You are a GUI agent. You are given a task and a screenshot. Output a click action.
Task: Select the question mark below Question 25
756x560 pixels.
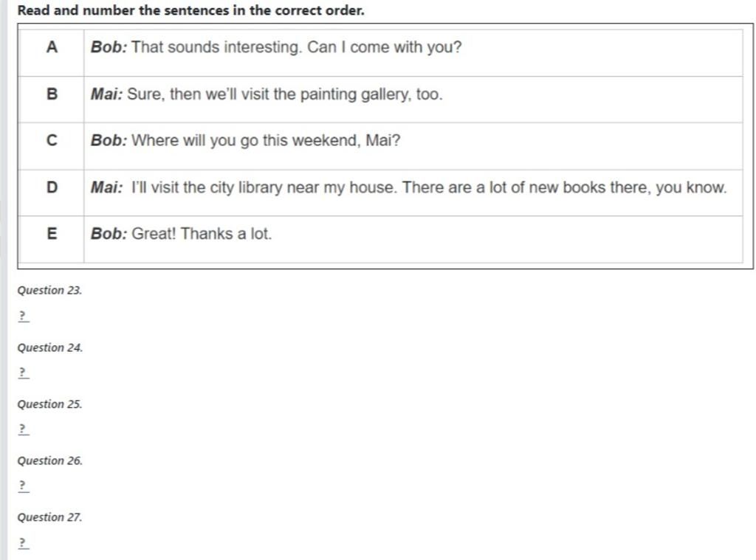23,429
